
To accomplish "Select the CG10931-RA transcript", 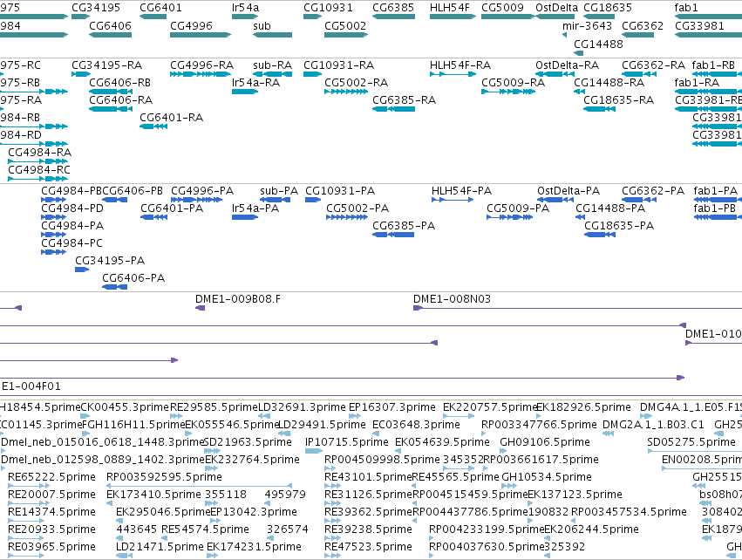I will coord(312,74).
